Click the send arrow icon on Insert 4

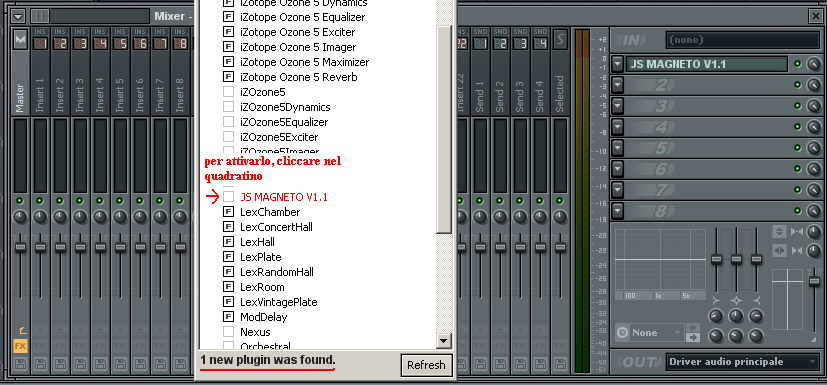coord(100,331)
